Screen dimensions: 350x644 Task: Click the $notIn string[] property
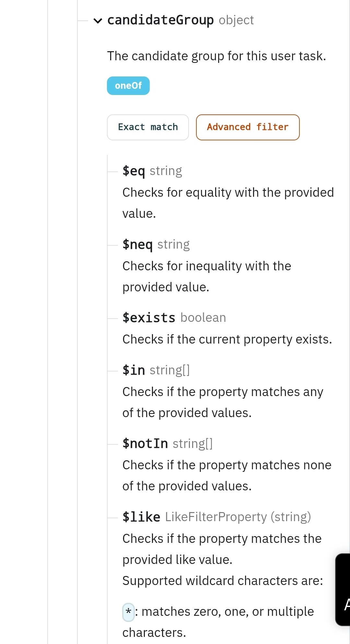point(168,443)
